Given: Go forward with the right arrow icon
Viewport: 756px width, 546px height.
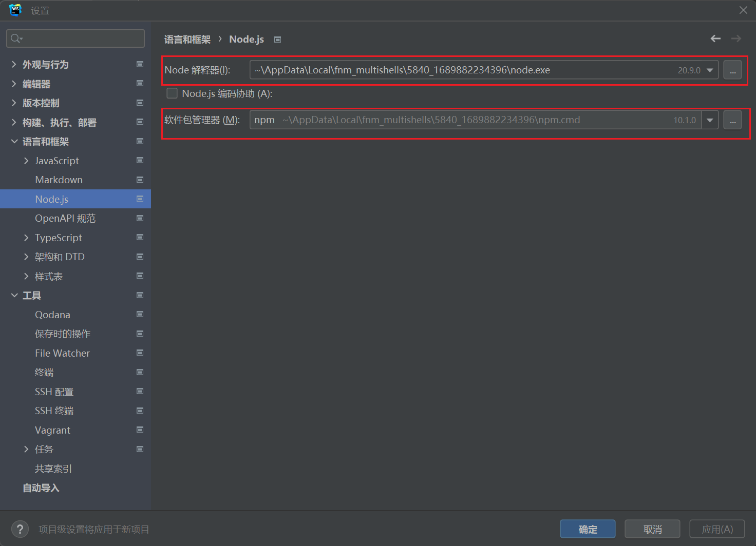Looking at the screenshot, I should 736,38.
